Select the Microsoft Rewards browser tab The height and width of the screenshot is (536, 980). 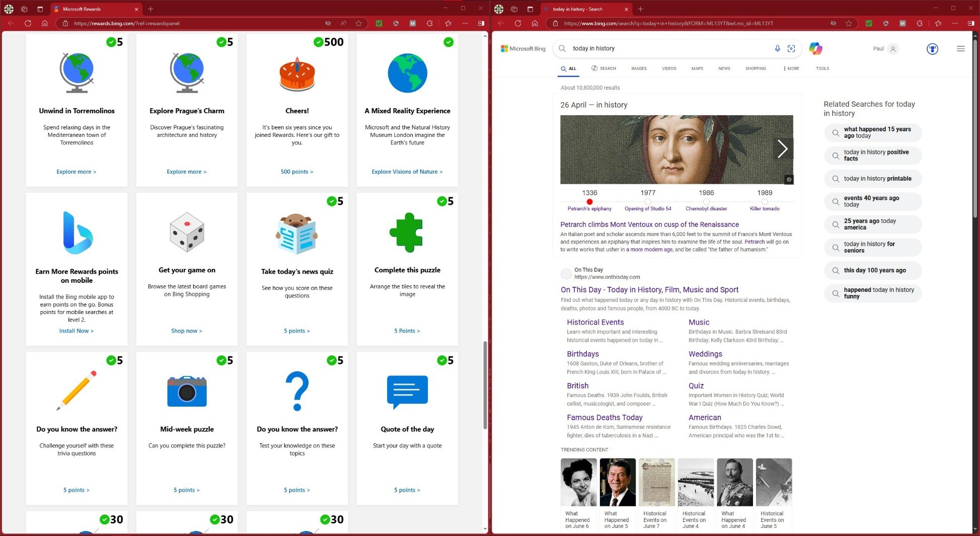pos(96,9)
